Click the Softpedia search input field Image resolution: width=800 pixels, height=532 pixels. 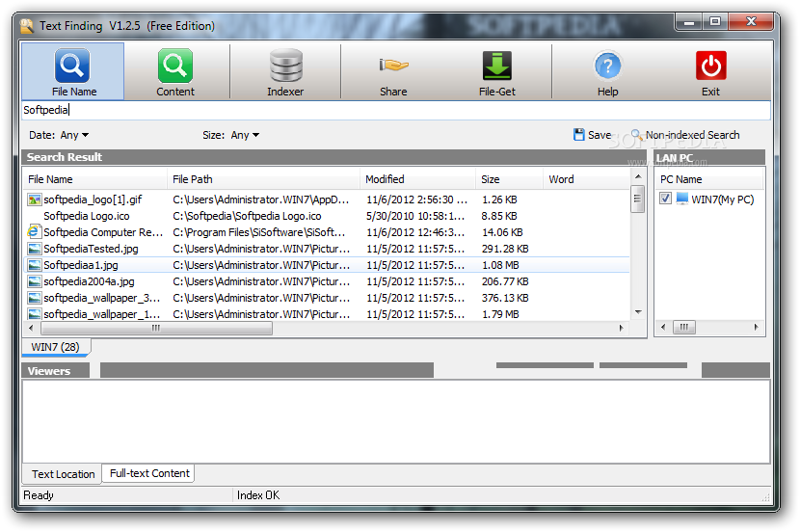pyautogui.click(x=396, y=110)
